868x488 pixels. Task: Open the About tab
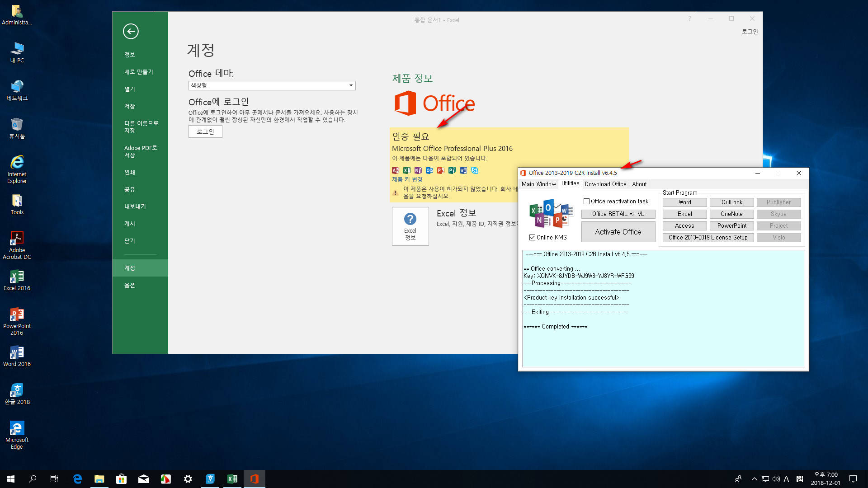click(x=639, y=184)
